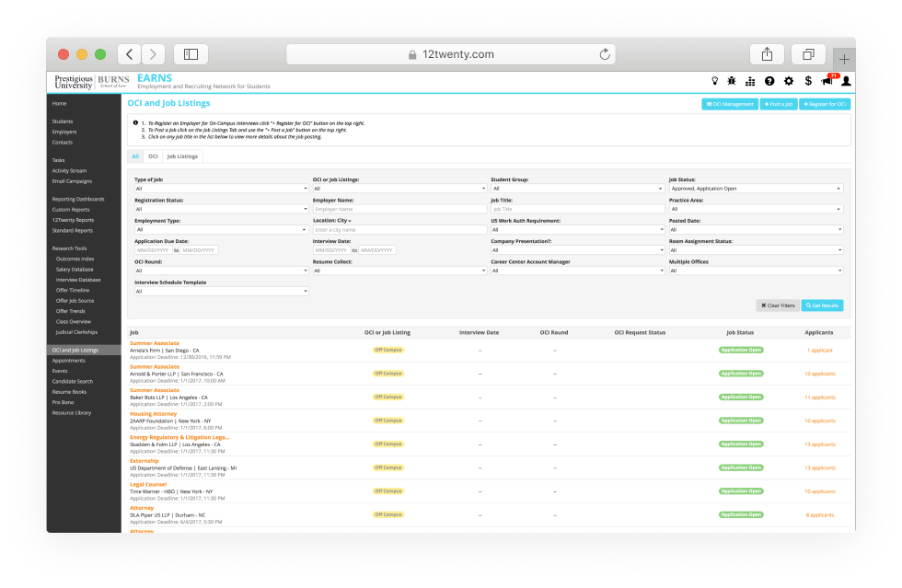Open Energy Regulatory & Litigation listing
902x588 pixels.
179,437
